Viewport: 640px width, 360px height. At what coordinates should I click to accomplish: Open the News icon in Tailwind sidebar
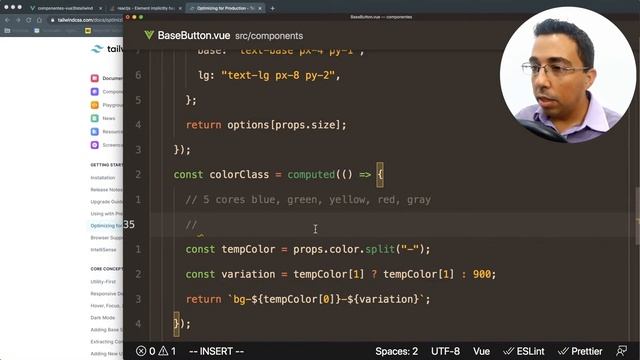pos(95,118)
